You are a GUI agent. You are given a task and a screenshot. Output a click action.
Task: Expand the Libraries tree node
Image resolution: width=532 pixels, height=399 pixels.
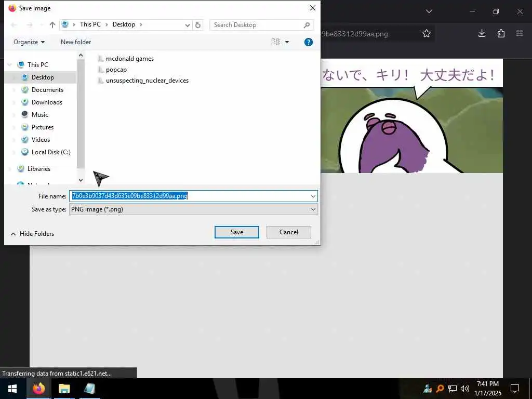click(9, 169)
